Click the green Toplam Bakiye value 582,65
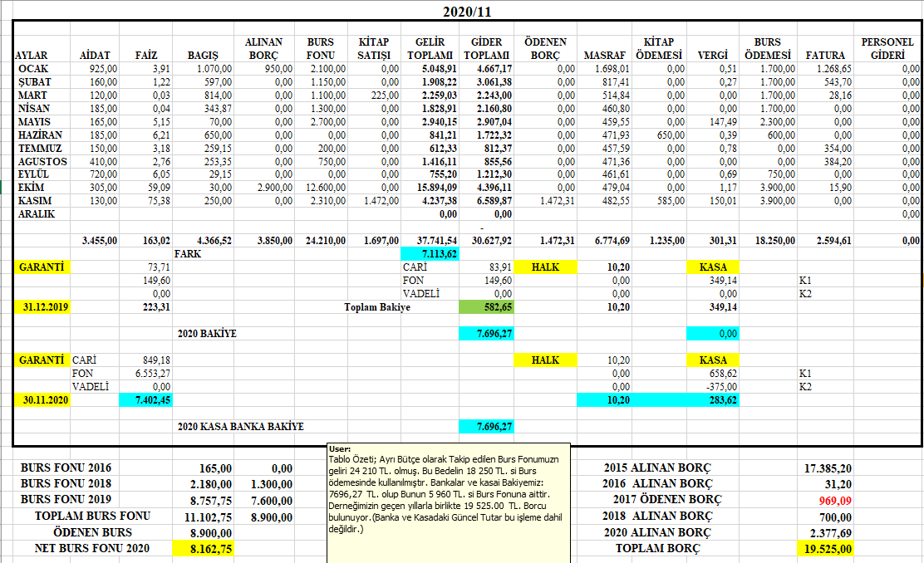 click(487, 306)
